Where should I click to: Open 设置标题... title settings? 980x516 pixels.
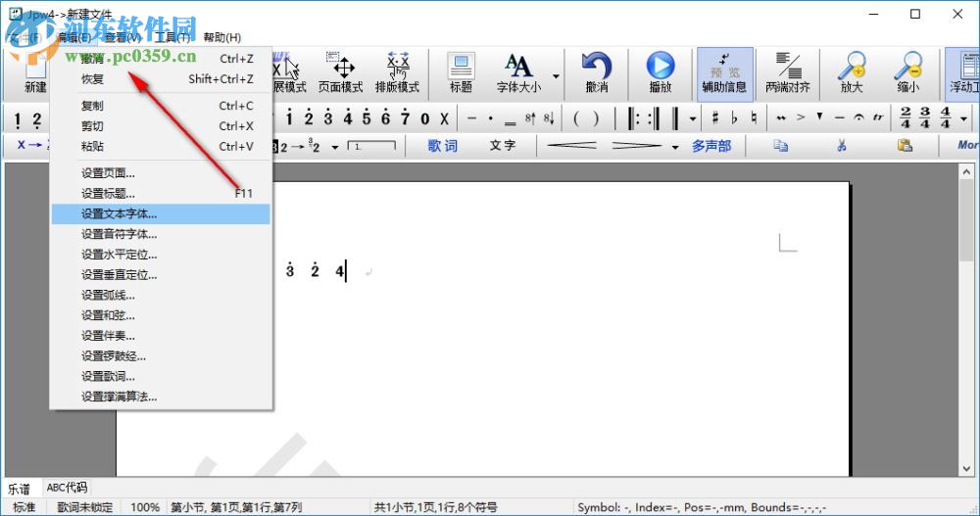[161, 194]
